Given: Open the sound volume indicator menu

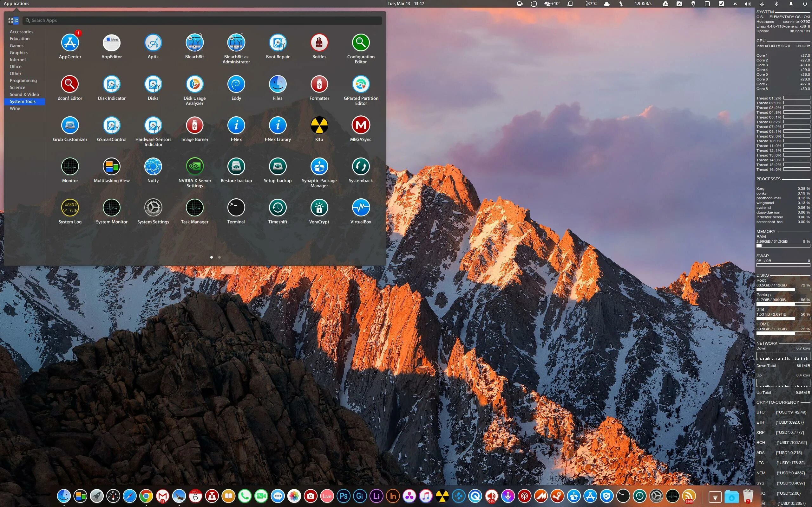Looking at the screenshot, I should pos(748,4).
